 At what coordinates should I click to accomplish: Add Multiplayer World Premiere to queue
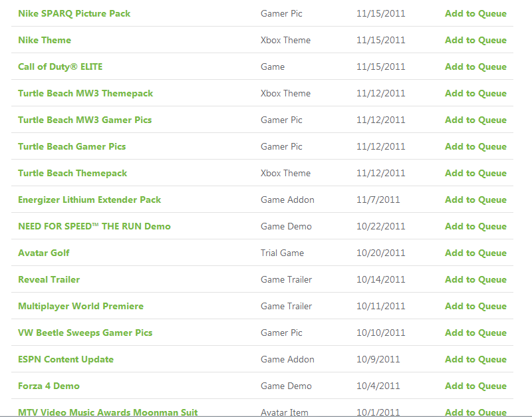coord(475,306)
